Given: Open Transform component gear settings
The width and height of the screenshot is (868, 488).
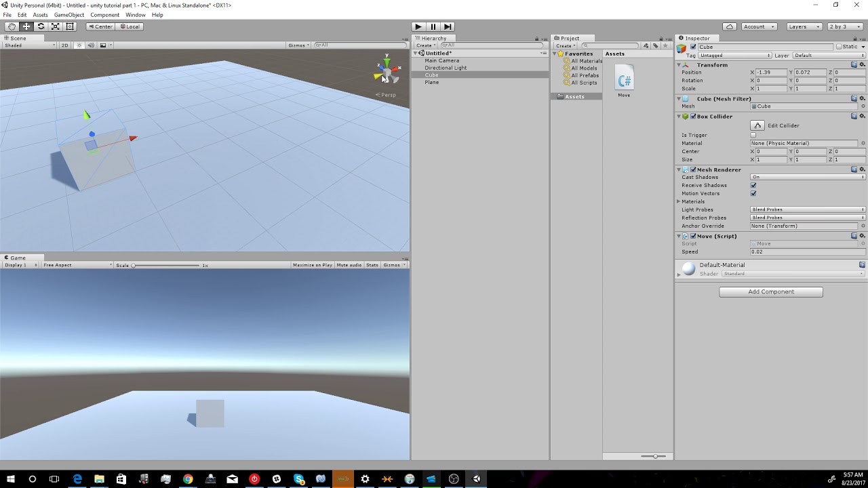Looking at the screenshot, I should point(862,65).
